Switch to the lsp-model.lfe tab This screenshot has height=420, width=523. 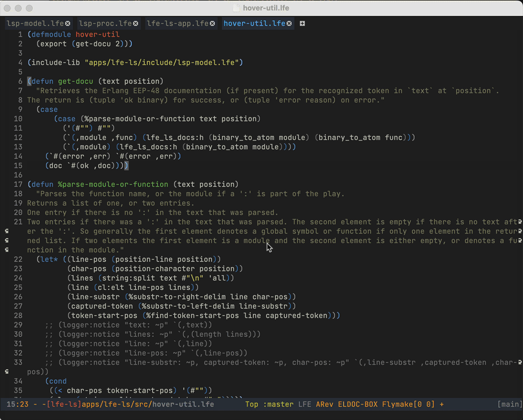click(x=35, y=23)
